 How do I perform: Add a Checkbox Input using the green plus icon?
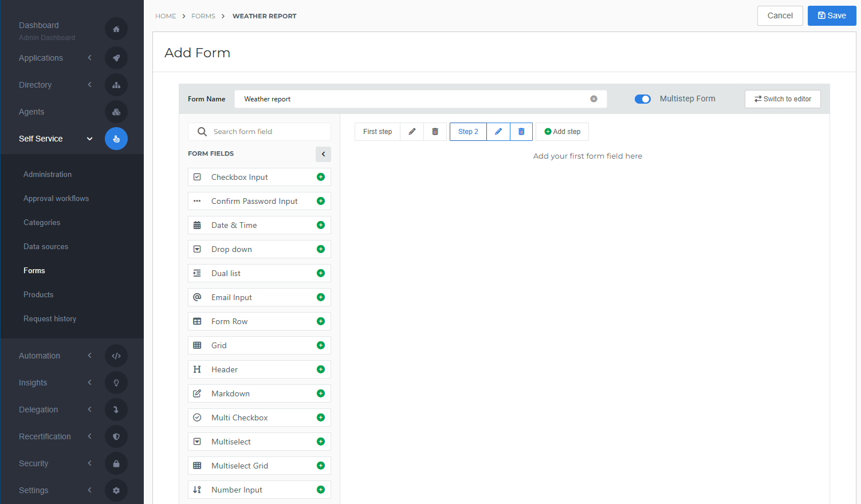320,176
